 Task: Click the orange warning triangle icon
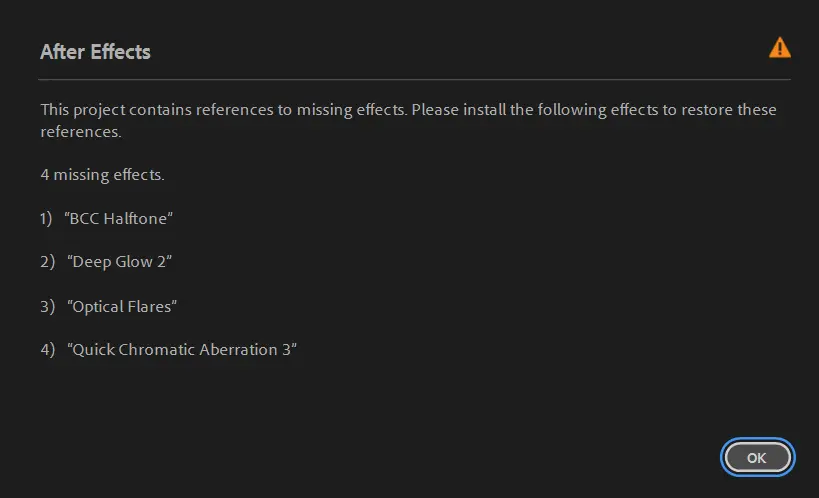779,48
